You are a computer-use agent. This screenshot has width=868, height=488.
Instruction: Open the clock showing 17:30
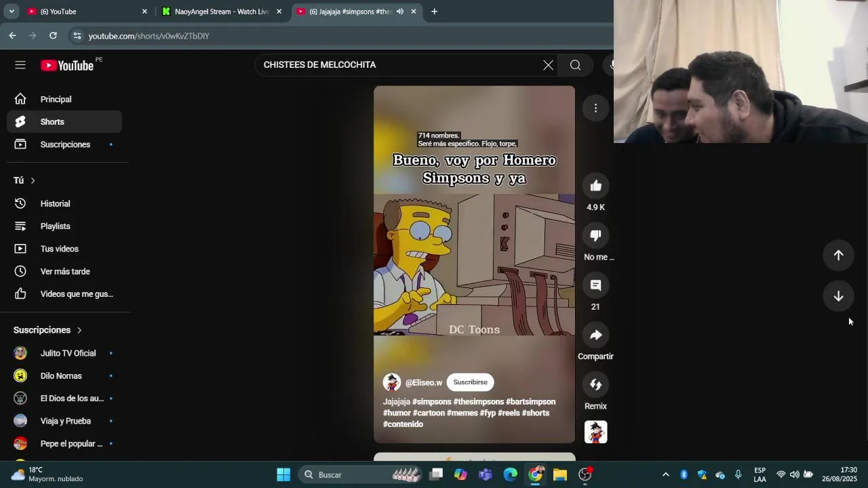pos(840,474)
